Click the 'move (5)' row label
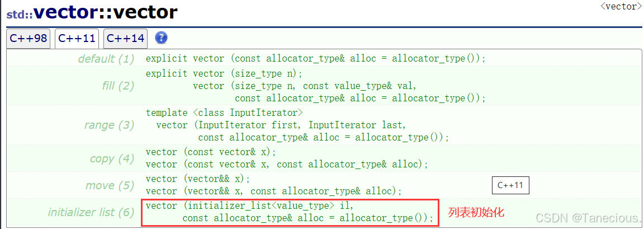Viewport: 644px width, 229px height. click(x=110, y=185)
